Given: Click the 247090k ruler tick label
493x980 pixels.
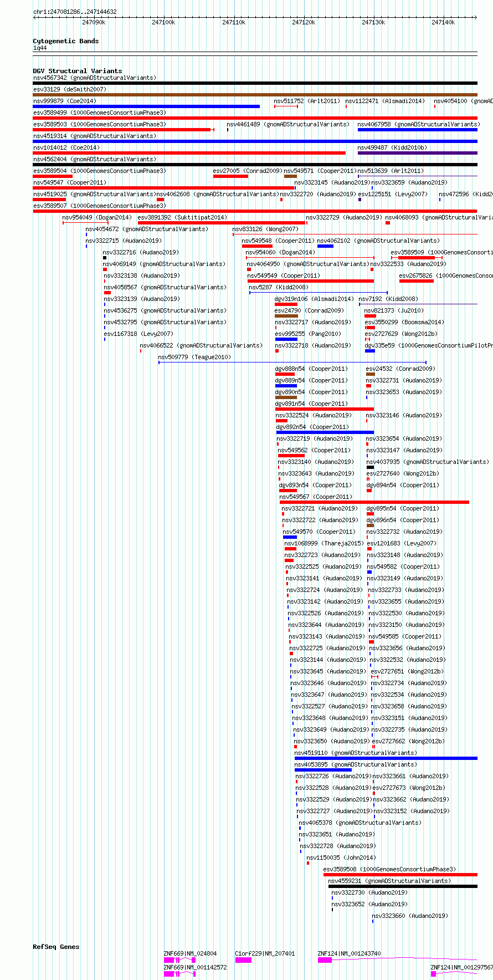Looking at the screenshot, I should pos(94,22).
